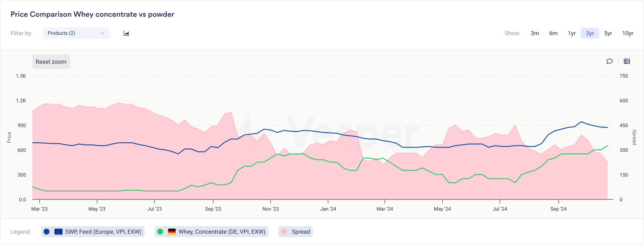Click the German flag icon in legend
Image resolution: width=644 pixels, height=245 pixels.
click(x=172, y=232)
